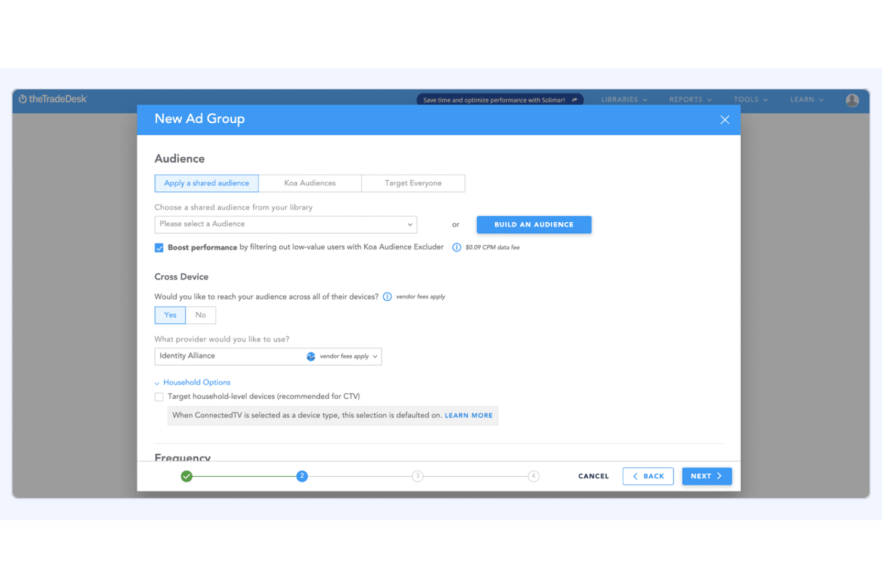Screen dimensions: 882x588
Task: Click step 2 progress marker
Action: click(302, 476)
